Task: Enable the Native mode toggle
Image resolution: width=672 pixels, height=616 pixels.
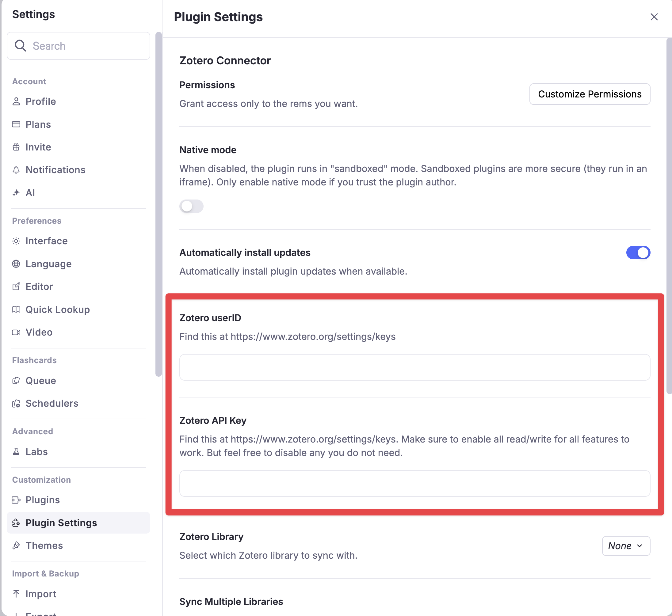Action: pyautogui.click(x=191, y=206)
